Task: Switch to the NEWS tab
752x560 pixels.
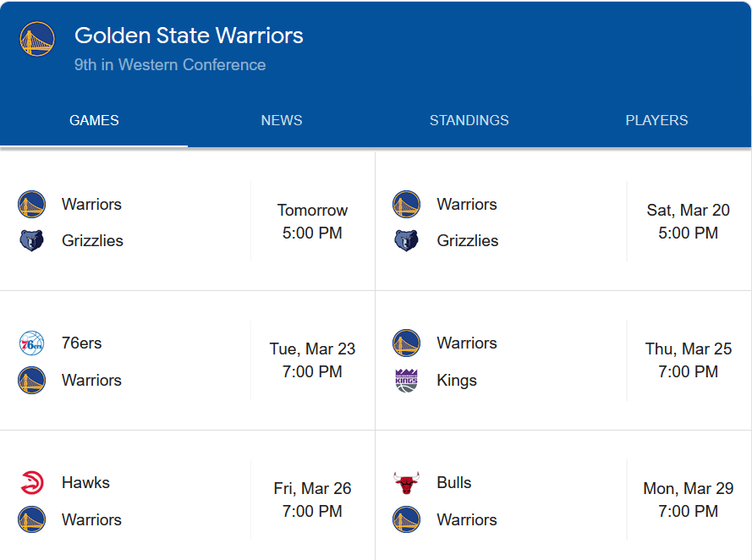Action: pos(282,120)
